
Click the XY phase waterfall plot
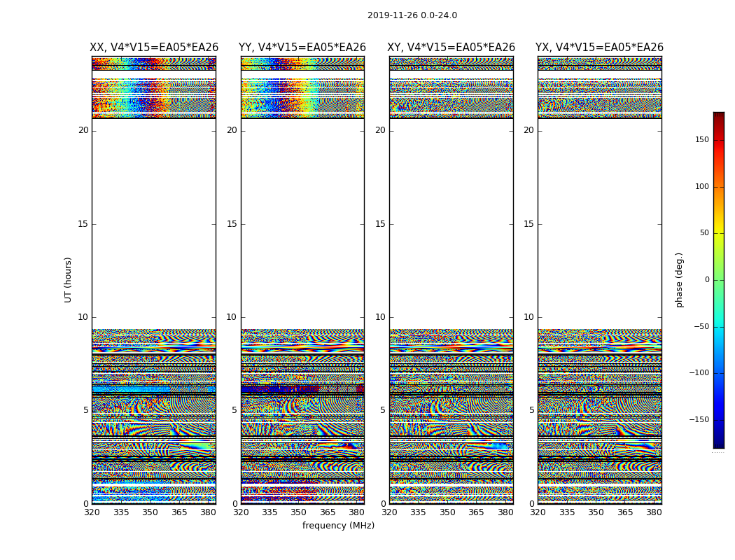tap(451, 280)
